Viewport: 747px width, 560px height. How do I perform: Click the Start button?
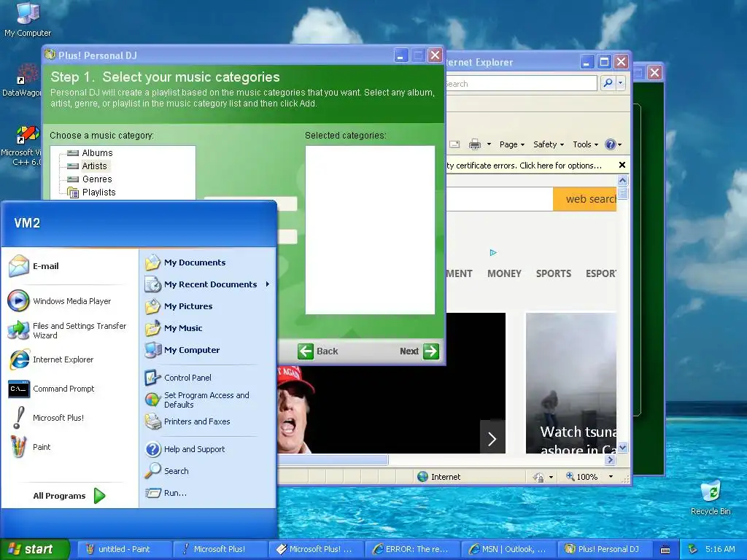pos(34,549)
